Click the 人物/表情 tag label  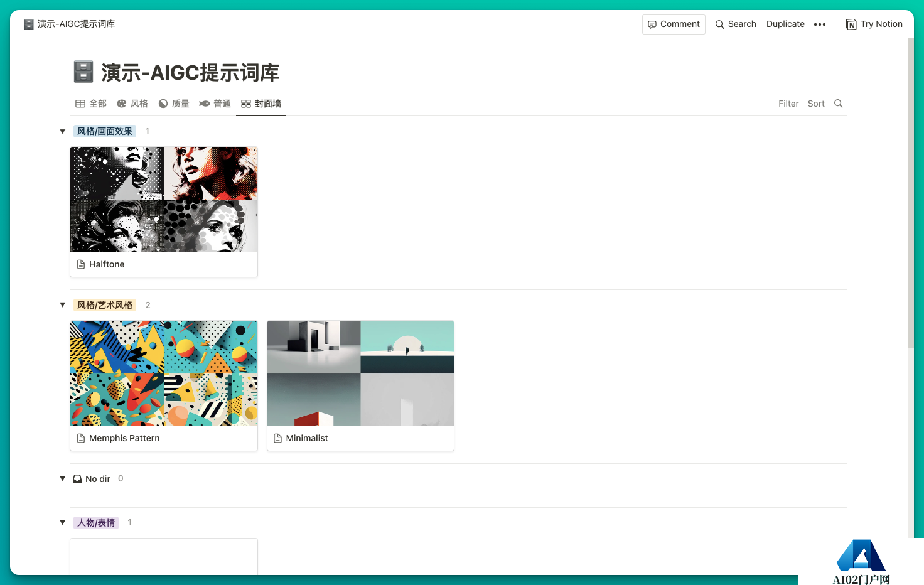click(x=96, y=523)
